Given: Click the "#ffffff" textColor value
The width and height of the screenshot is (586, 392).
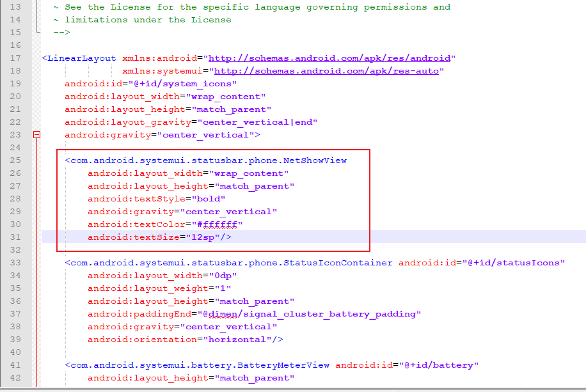Looking at the screenshot, I should (214, 224).
